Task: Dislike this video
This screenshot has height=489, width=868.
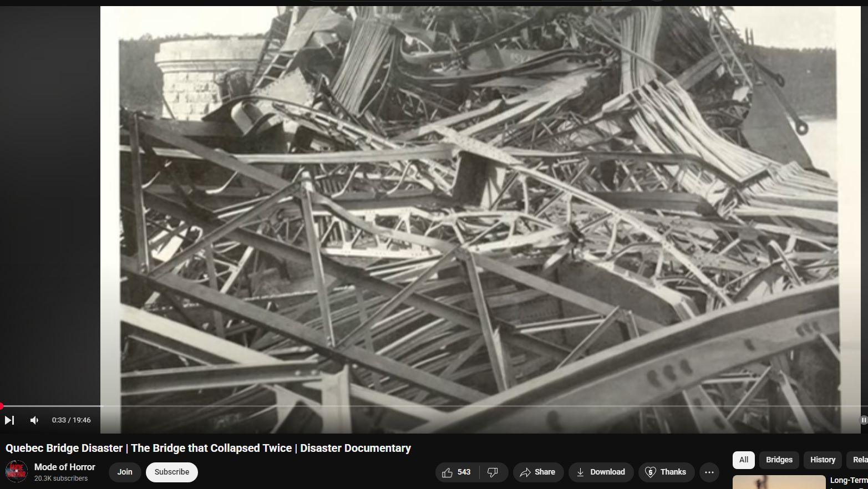Action: pyautogui.click(x=493, y=472)
